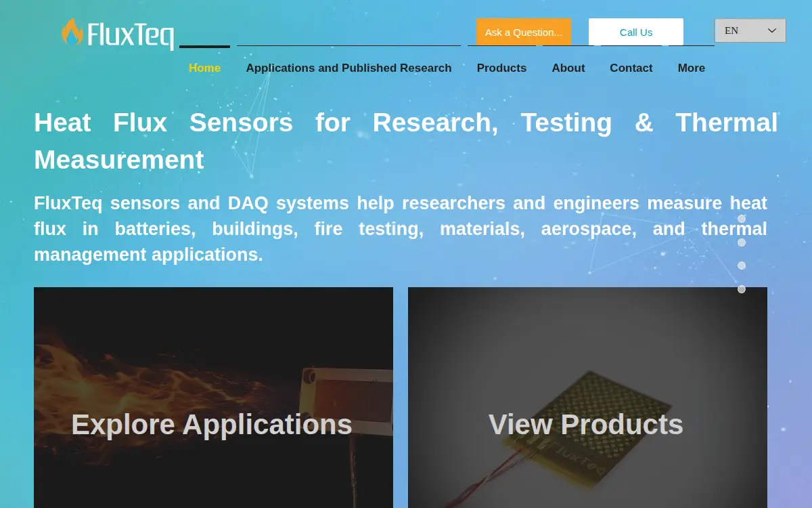Click the Heat Flux Sensors headline text

406,141
